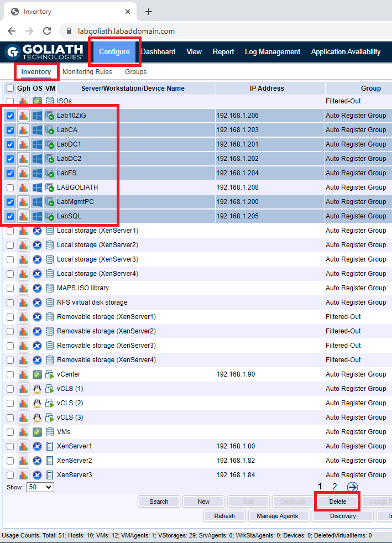392x543 pixels.
Task: Click storage icon for MAPS ISO library
Action: coord(50,288)
